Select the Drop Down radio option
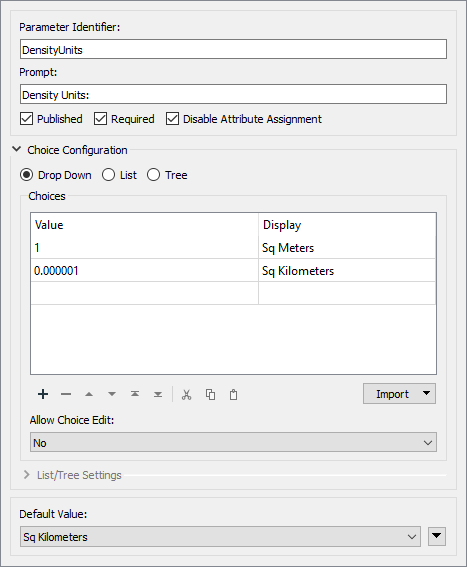This screenshot has height=567, width=467. tap(26, 175)
